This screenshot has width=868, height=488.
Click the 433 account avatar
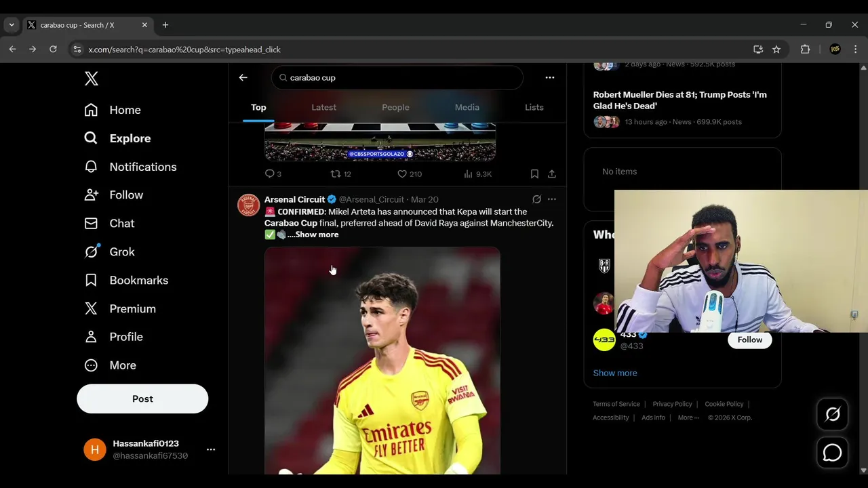point(604,340)
